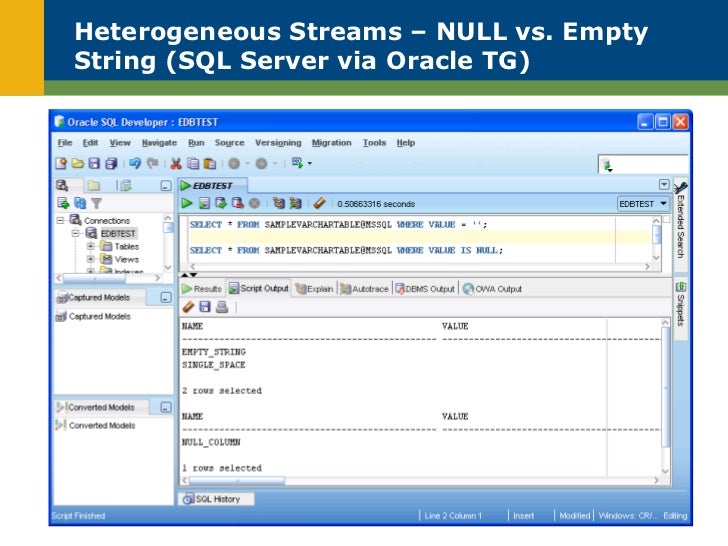Switch to the Results tab

point(202,289)
